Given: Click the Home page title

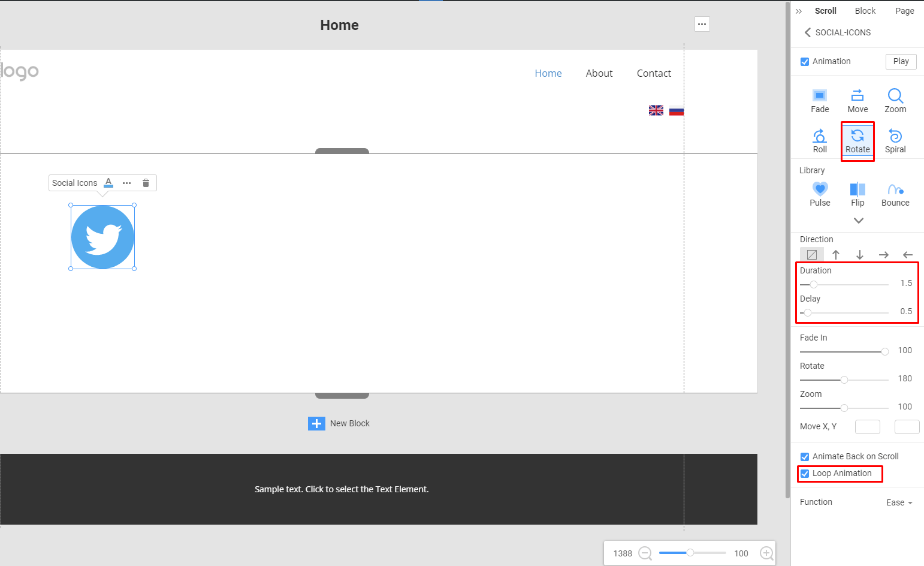Looking at the screenshot, I should click(x=339, y=25).
